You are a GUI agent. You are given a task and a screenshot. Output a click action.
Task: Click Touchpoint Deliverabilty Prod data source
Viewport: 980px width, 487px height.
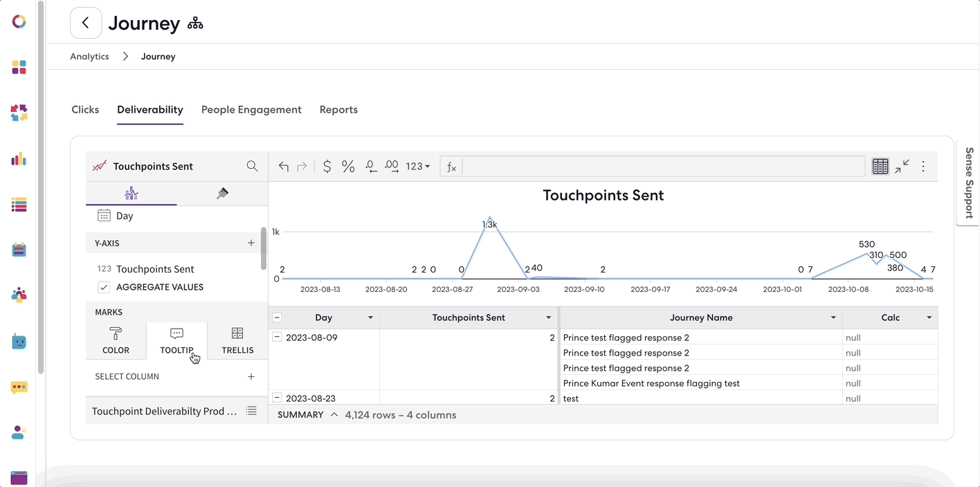tap(164, 411)
